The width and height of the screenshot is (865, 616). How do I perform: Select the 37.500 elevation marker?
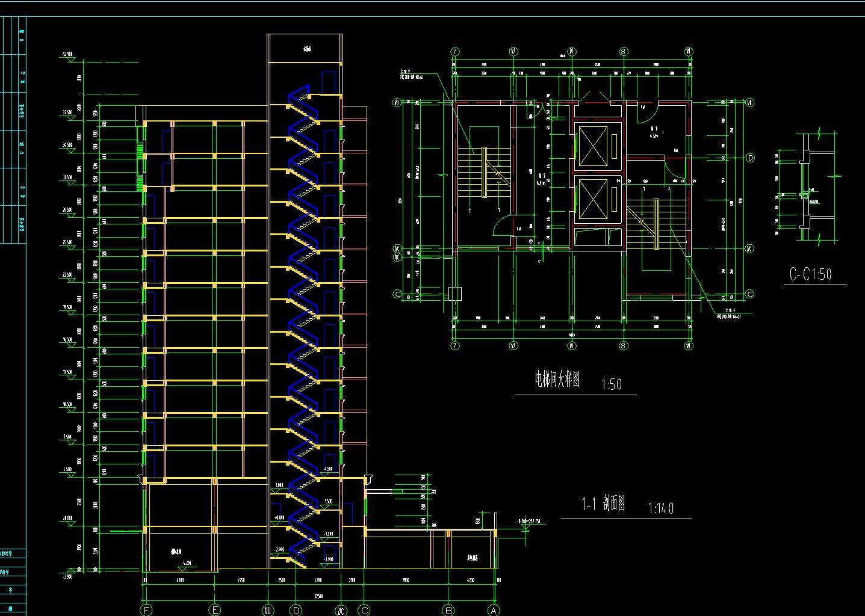coord(67,113)
